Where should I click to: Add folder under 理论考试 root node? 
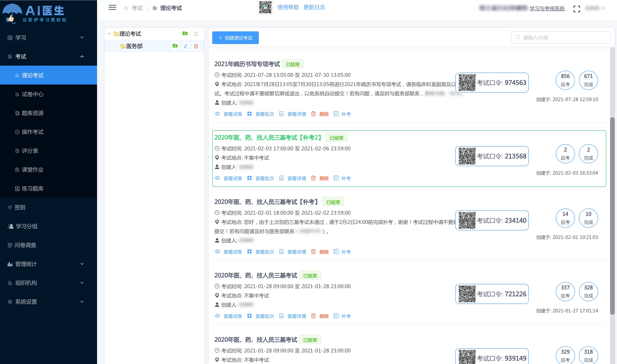(x=185, y=34)
